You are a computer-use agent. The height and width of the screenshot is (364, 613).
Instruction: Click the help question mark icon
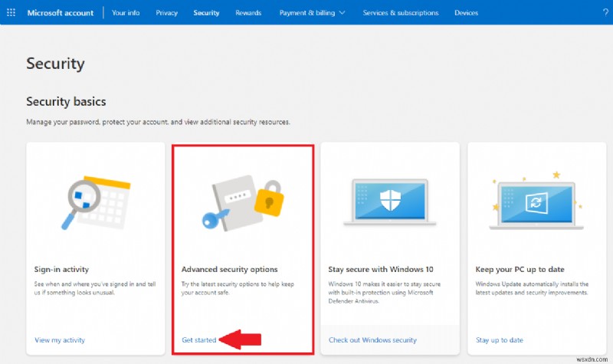(x=605, y=12)
